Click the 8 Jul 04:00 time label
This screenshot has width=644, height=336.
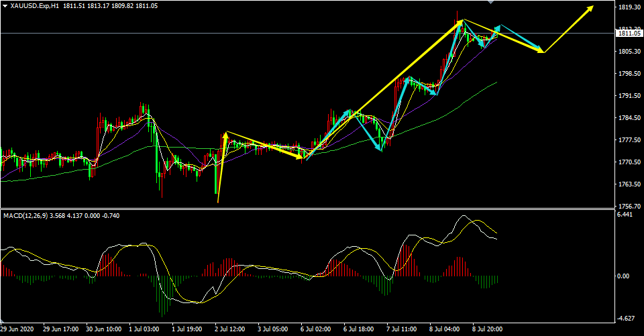445,329
